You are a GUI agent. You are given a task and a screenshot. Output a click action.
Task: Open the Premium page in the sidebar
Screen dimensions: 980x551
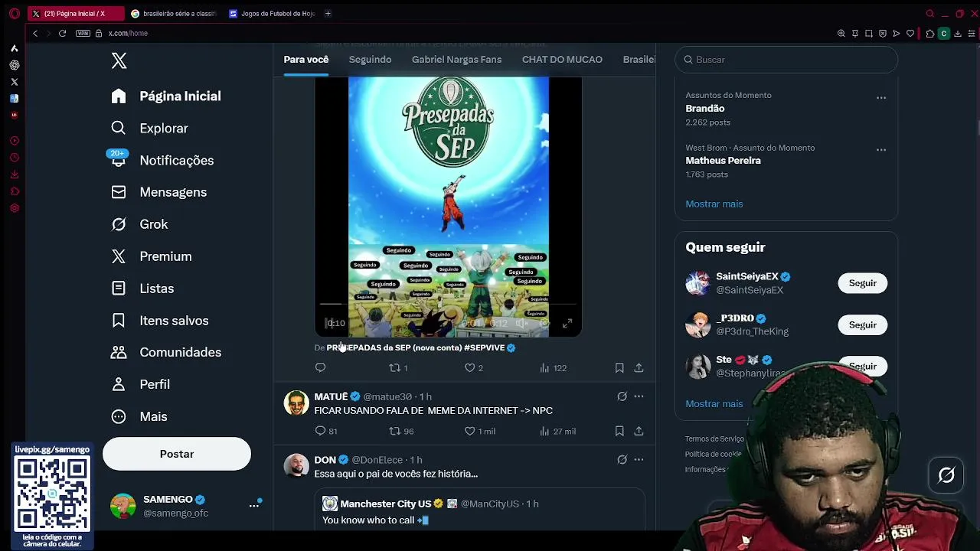click(x=152, y=256)
